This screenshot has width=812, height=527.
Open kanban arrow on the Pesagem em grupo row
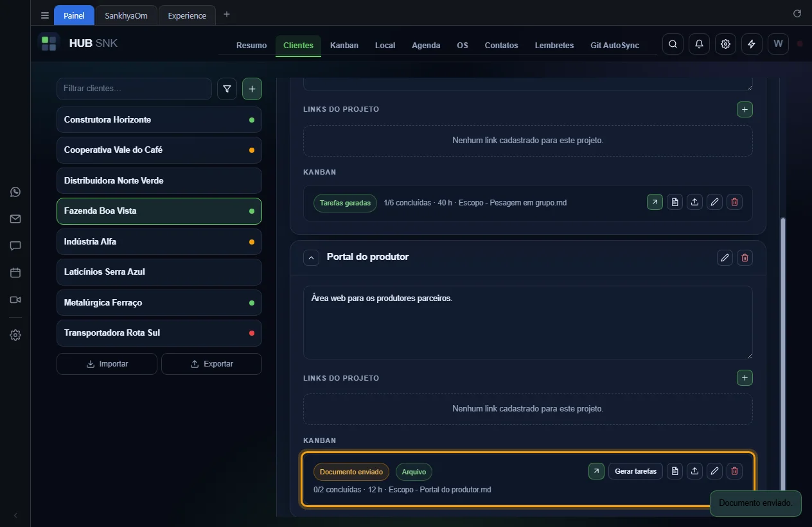tap(655, 202)
